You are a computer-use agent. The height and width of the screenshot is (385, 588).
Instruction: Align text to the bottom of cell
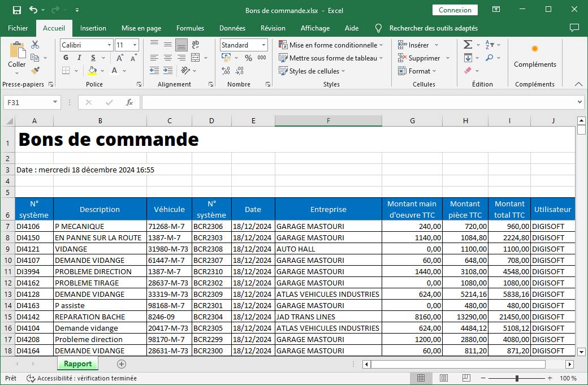tap(181, 45)
